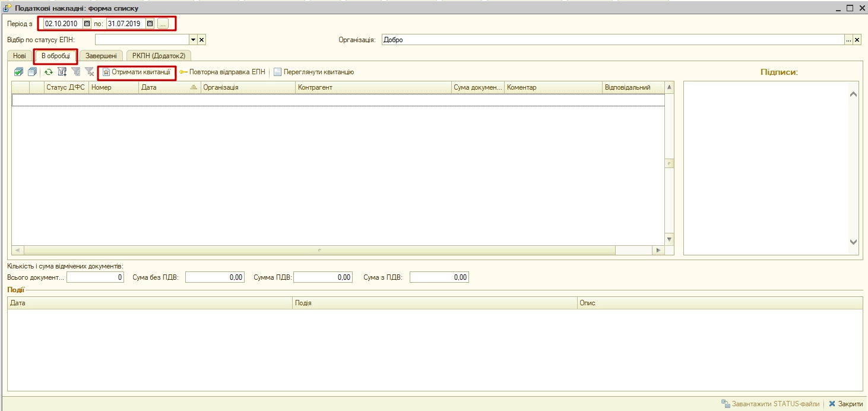Click the Подія column header

435,303
